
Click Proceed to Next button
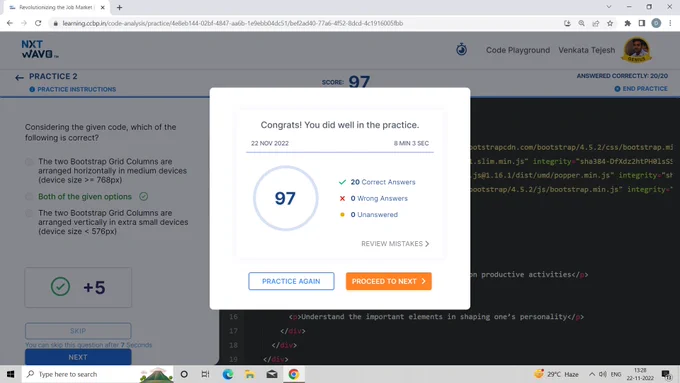click(389, 281)
